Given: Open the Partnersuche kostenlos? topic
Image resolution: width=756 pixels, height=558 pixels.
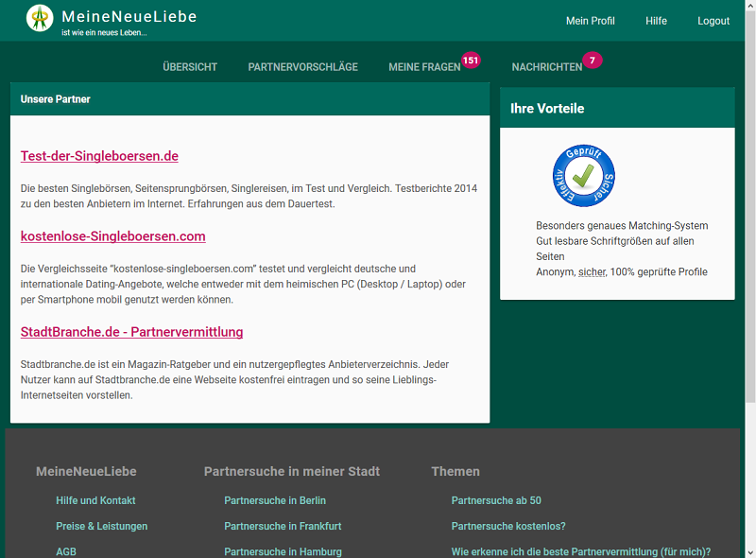Looking at the screenshot, I should (x=508, y=526).
